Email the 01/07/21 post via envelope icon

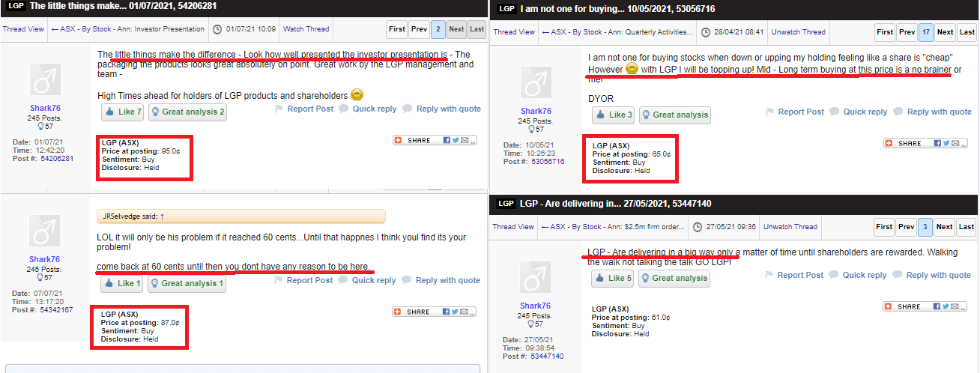pyautogui.click(x=465, y=140)
